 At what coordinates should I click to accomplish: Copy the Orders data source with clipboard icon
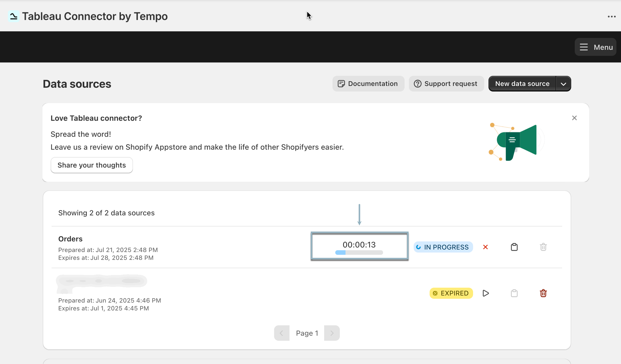pos(514,247)
